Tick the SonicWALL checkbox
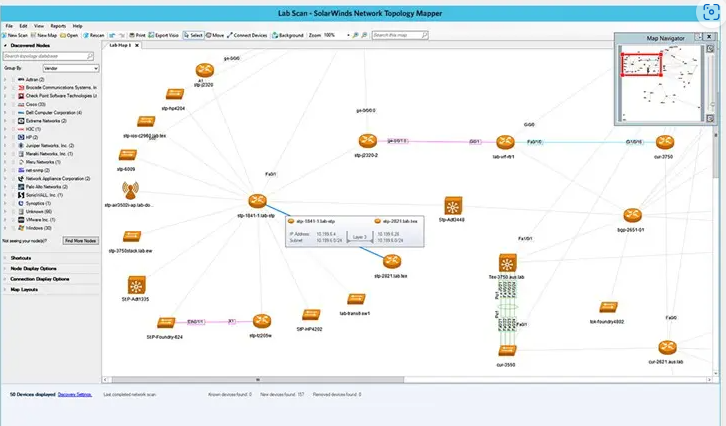 click(x=13, y=195)
